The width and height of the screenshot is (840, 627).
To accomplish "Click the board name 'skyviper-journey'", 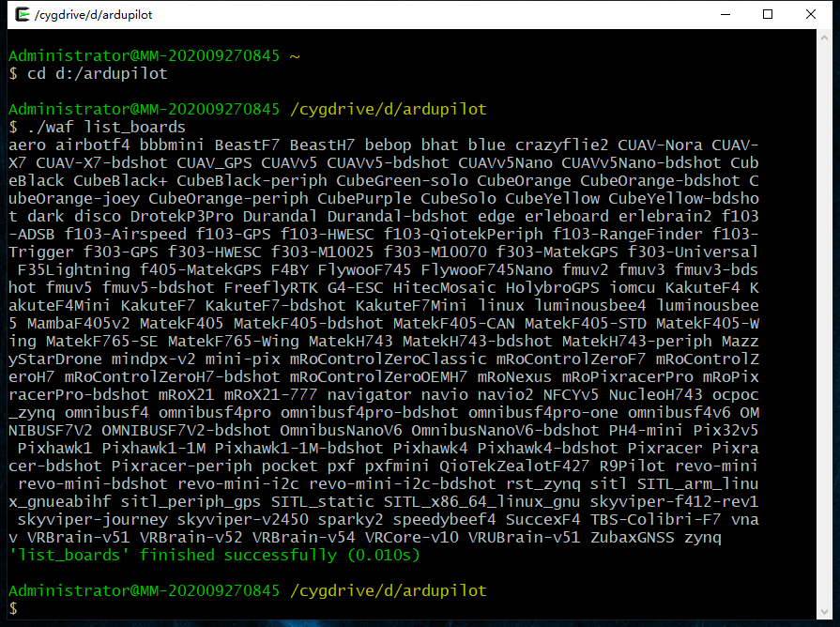I will click(93, 519).
